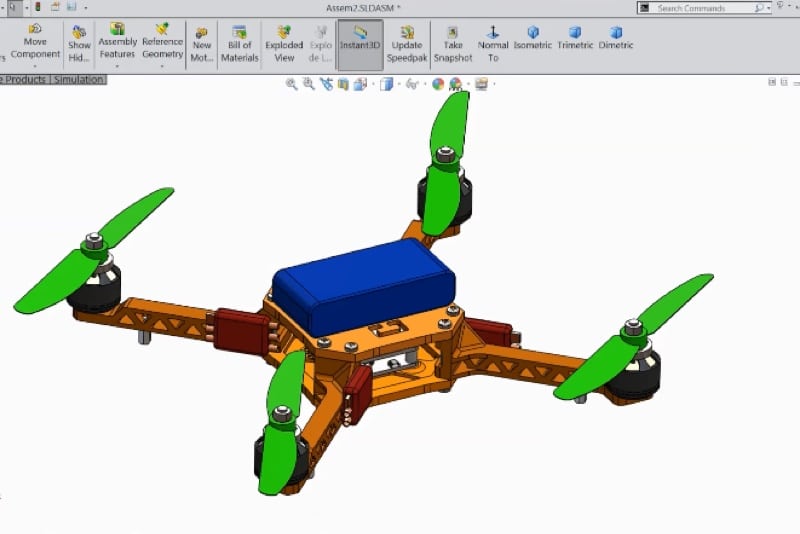
Task: Click the Hide/Show Items glasses icon
Action: pos(411,84)
